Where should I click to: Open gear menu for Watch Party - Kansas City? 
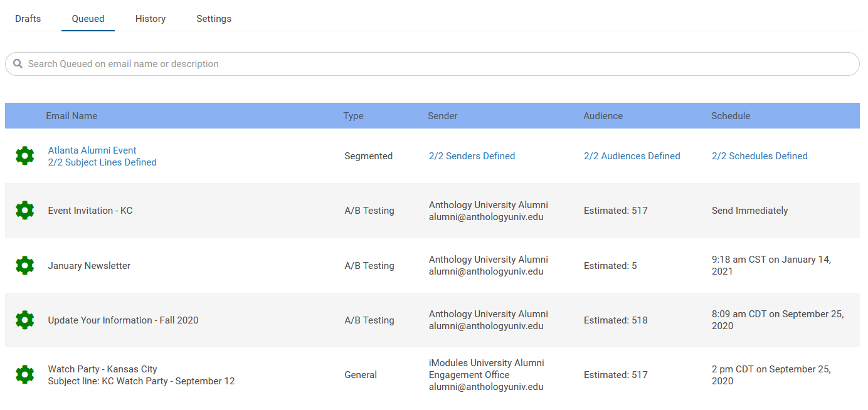coord(24,375)
